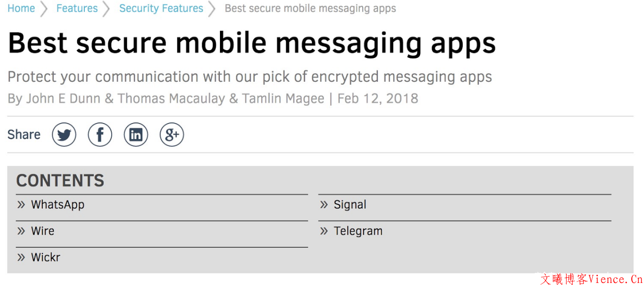This screenshot has height=285, width=644.
Task: Select the Telegram contents entry
Action: point(358,231)
